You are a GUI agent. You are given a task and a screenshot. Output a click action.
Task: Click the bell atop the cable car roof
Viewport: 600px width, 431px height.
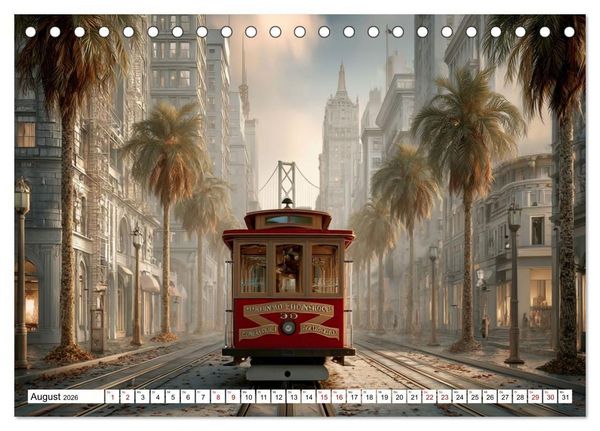(x=287, y=202)
